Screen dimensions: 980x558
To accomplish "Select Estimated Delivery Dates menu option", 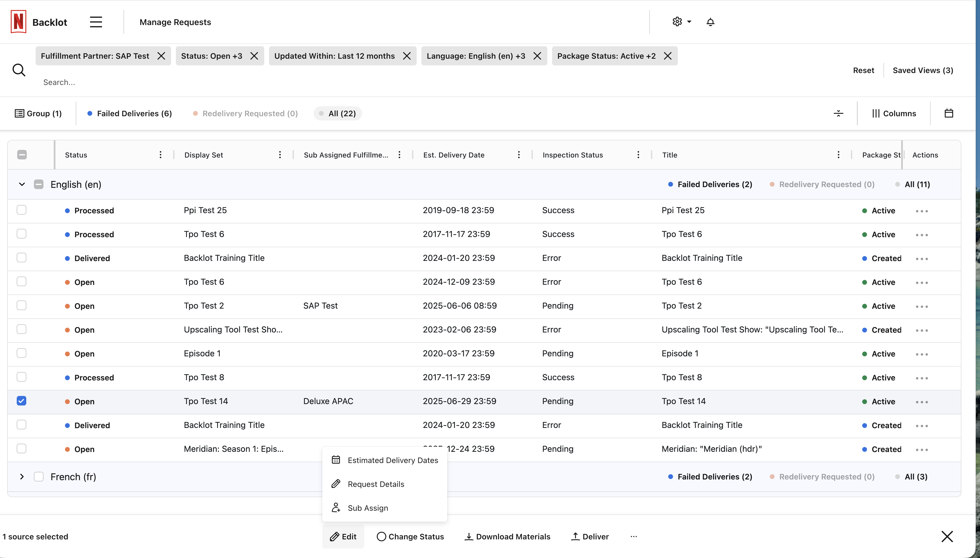I will 392,460.
